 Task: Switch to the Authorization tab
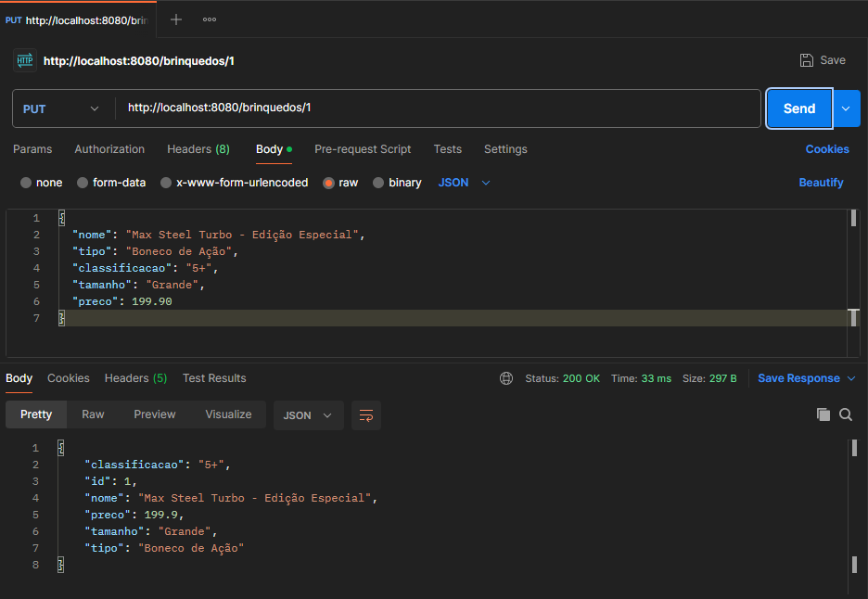tap(109, 149)
